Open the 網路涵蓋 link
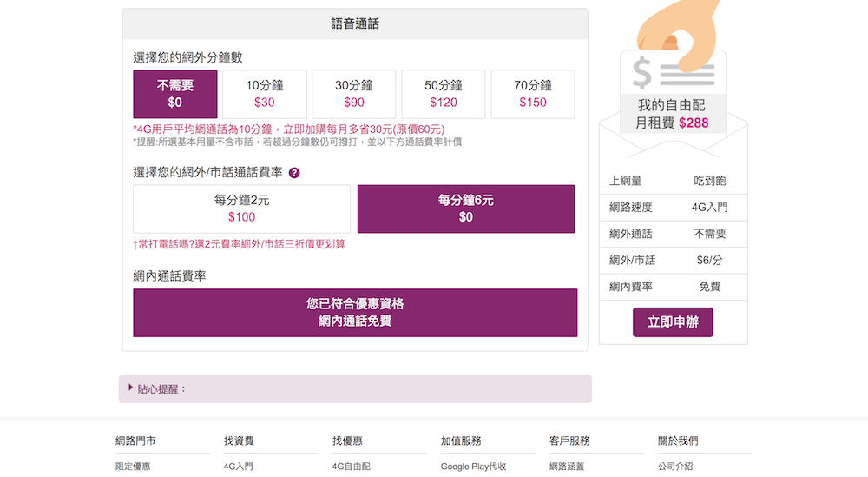This screenshot has height=477, width=868. tap(567, 467)
